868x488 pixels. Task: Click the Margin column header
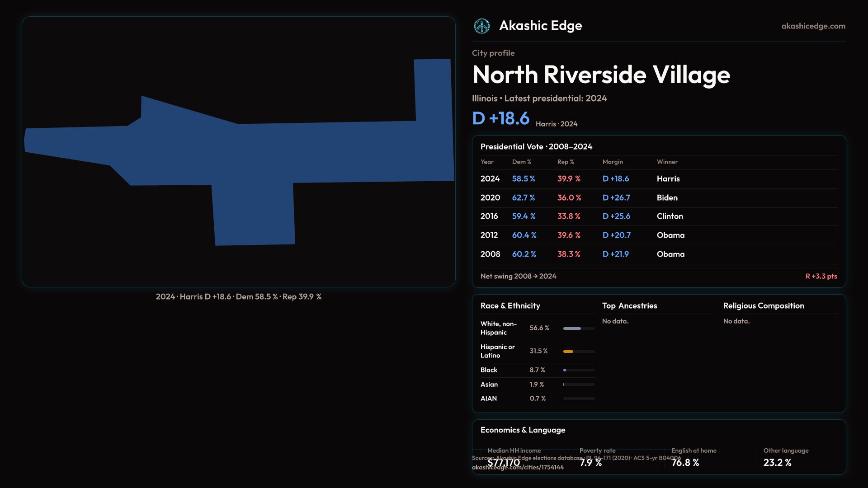click(613, 162)
